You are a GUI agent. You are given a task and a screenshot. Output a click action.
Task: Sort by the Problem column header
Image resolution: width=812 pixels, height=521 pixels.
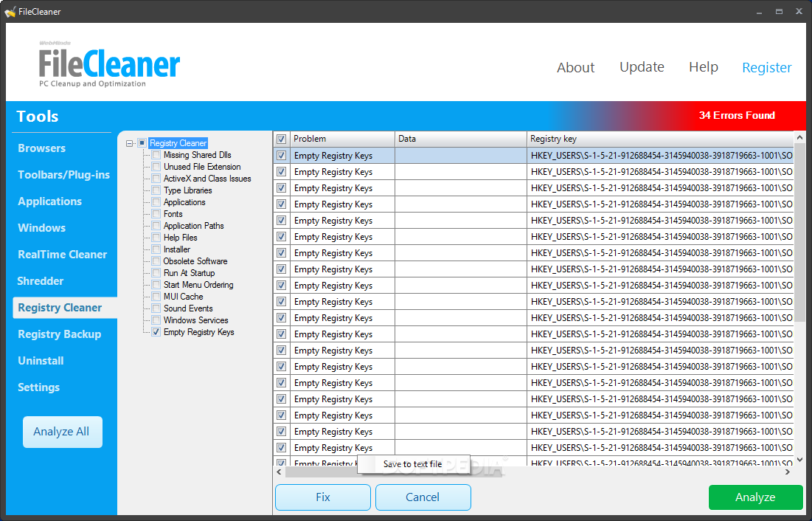click(342, 139)
